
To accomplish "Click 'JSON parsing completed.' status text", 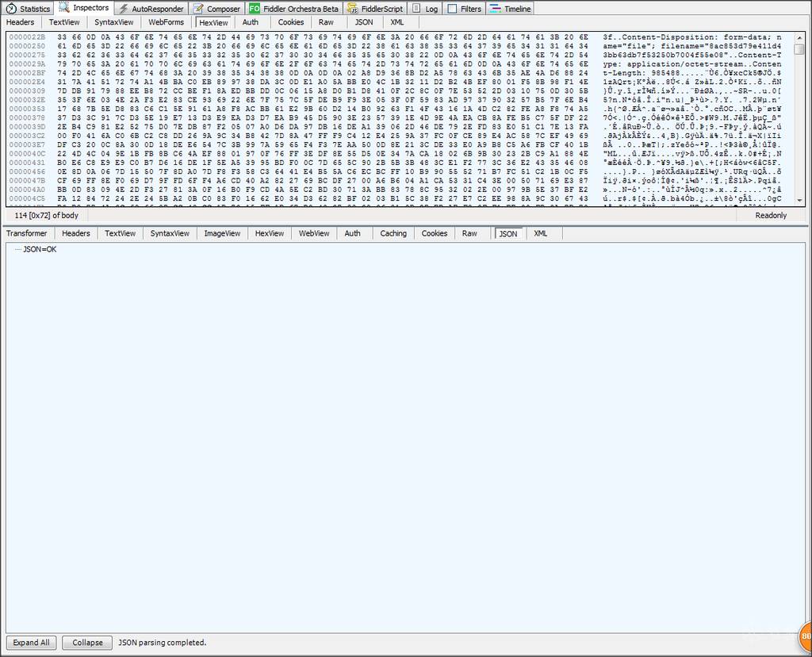I will click(x=162, y=643).
